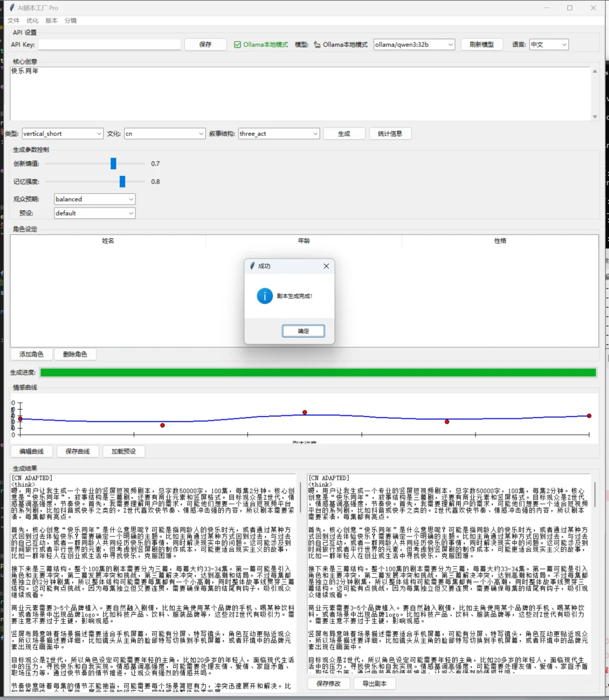Image resolution: width=609 pixels, height=700 pixels.
Task: Click the feather app icon in title bar
Action: point(12,8)
